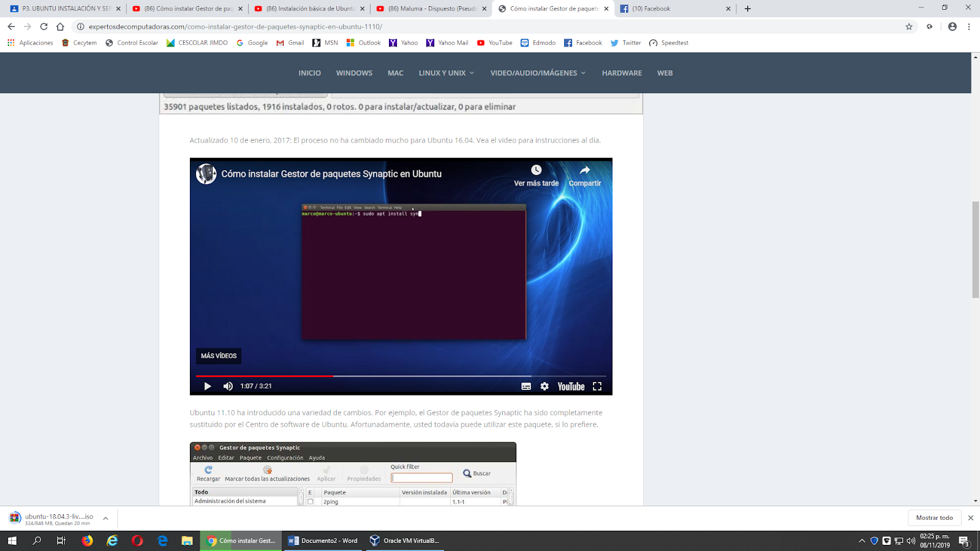Open a new browser tab
Image resolution: width=980 pixels, height=551 pixels.
(x=747, y=9)
